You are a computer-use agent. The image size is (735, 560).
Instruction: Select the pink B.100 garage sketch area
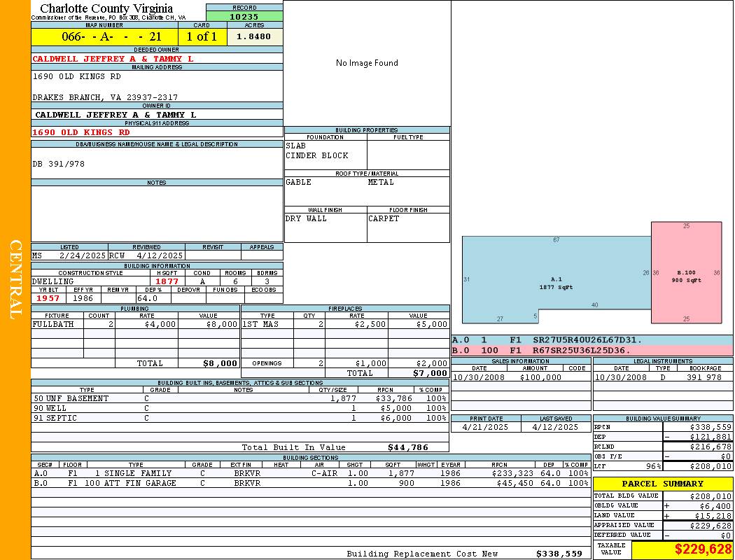(x=686, y=273)
